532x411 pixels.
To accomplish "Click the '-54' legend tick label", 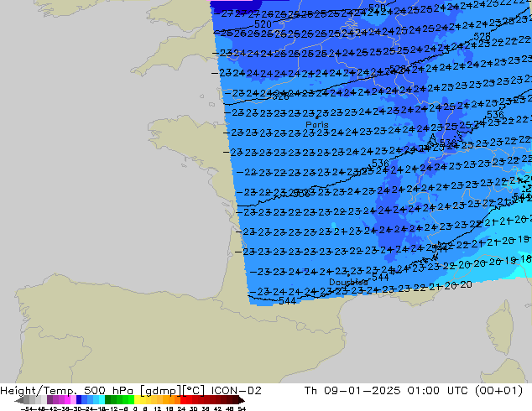I will [x=27, y=408].
